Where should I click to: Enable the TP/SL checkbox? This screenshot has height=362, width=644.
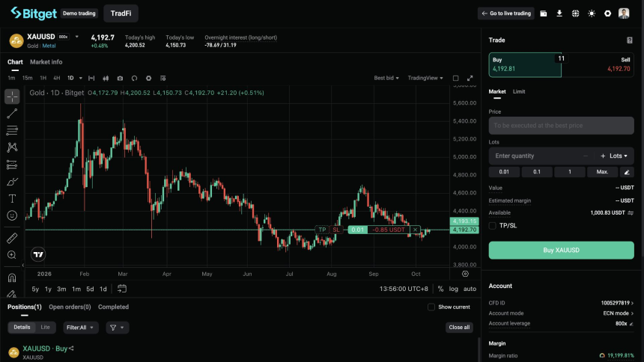[x=493, y=226]
